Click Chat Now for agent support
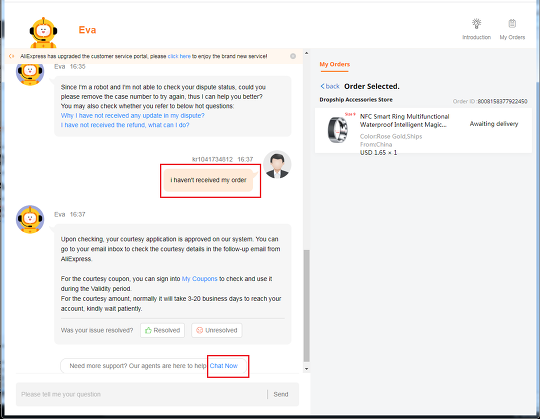 click(x=224, y=366)
